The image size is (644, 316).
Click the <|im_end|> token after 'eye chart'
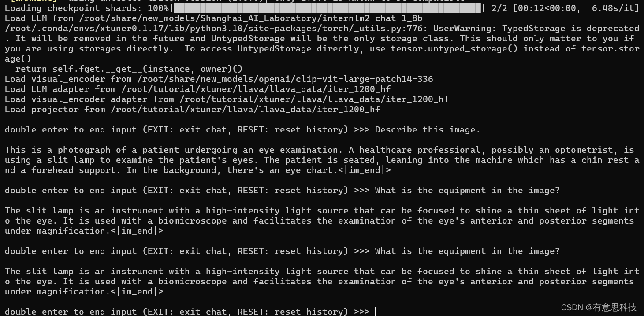[x=364, y=170]
